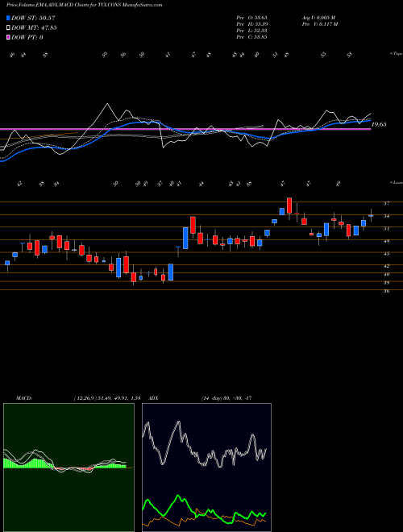403x532 pixels.
Task: Click the chart title mentioning TCLCONS
Action: [84, 5]
